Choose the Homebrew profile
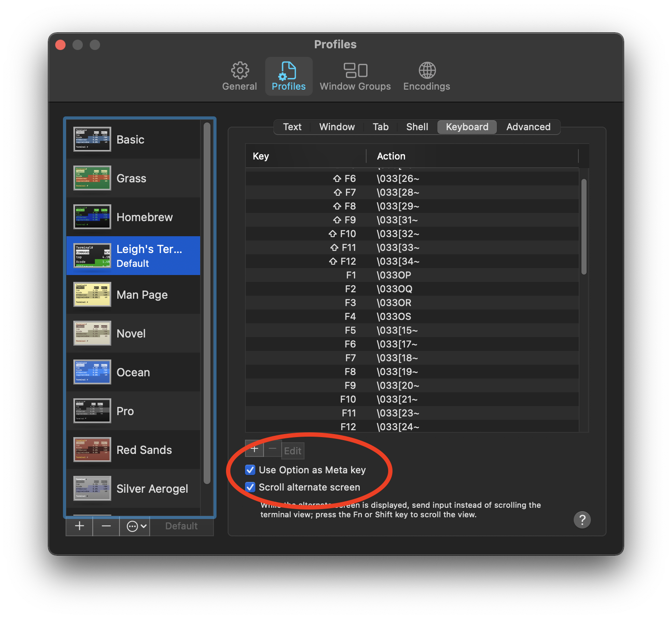The image size is (672, 619). (x=133, y=217)
